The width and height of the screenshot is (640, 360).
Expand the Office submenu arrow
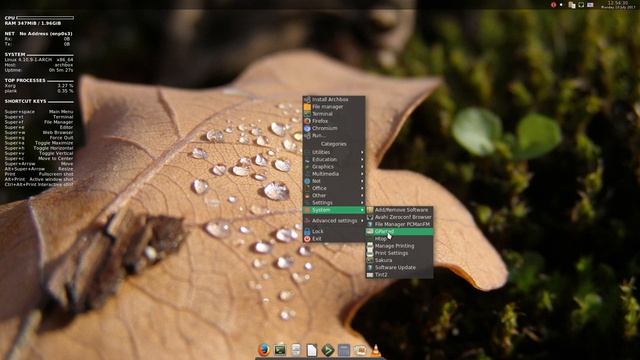click(362, 188)
